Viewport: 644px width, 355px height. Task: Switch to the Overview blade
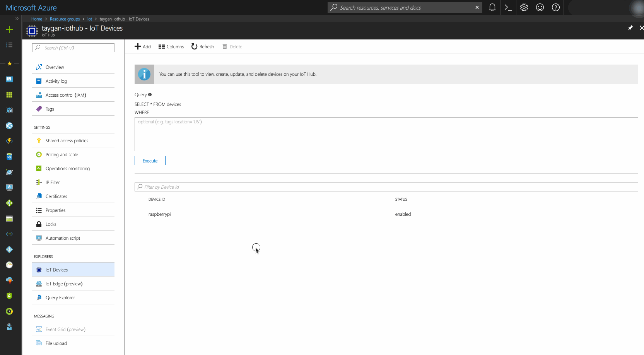tap(54, 67)
